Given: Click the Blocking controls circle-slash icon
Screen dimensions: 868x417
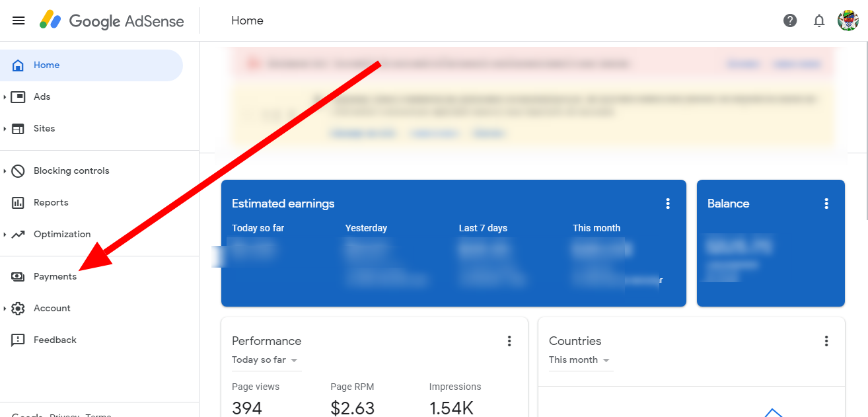Looking at the screenshot, I should click(18, 171).
